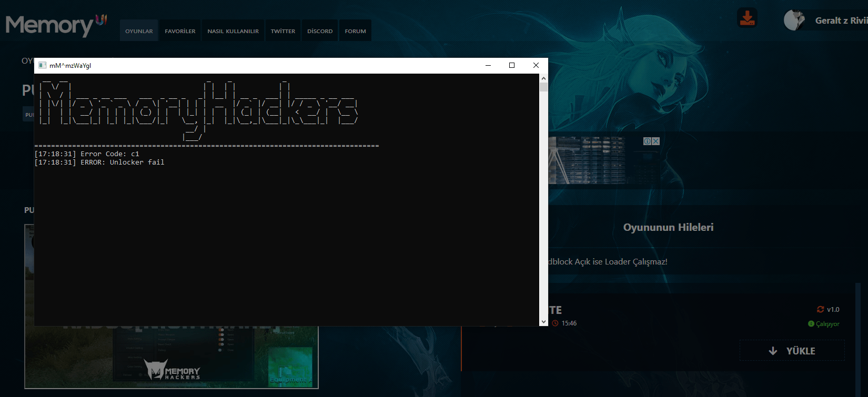Click the console window title bar icon
868x397 pixels.
pos(43,65)
